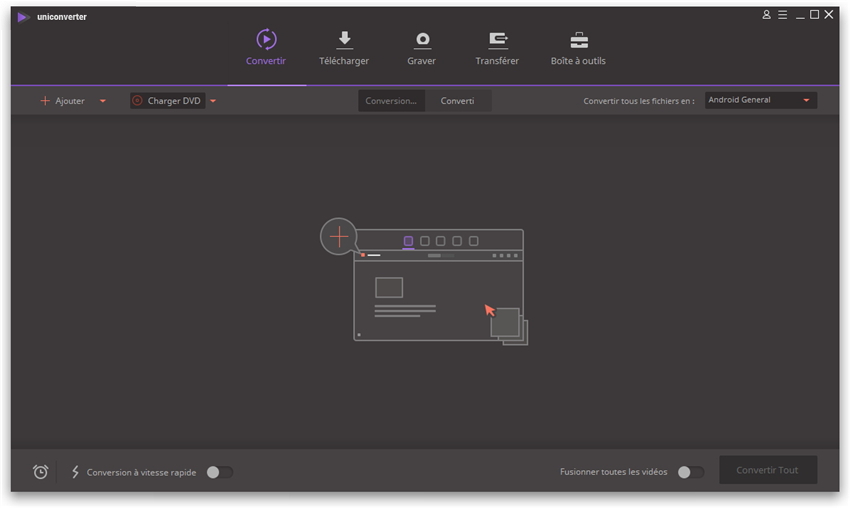Open the Transférer transfer icon
The height and width of the screenshot is (508, 850).
[498, 40]
